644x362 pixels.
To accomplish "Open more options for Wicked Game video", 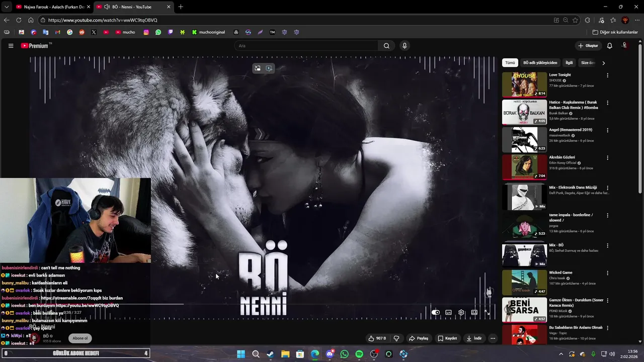I will [x=607, y=273].
